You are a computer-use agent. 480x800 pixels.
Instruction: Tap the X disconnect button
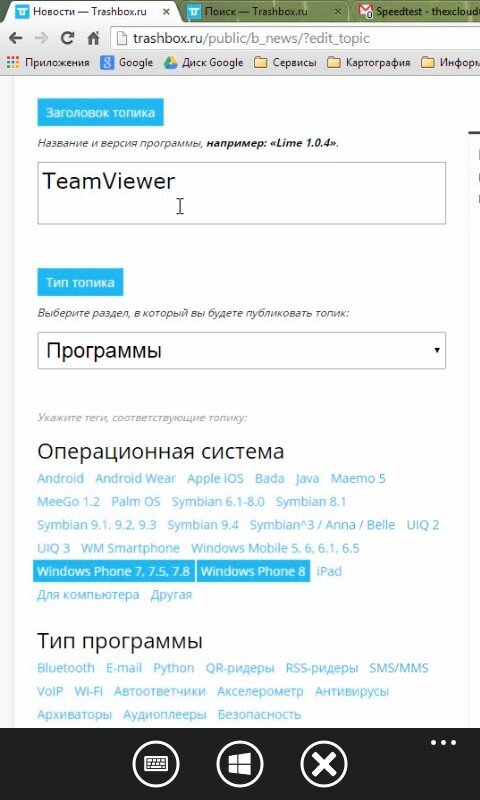click(x=324, y=764)
